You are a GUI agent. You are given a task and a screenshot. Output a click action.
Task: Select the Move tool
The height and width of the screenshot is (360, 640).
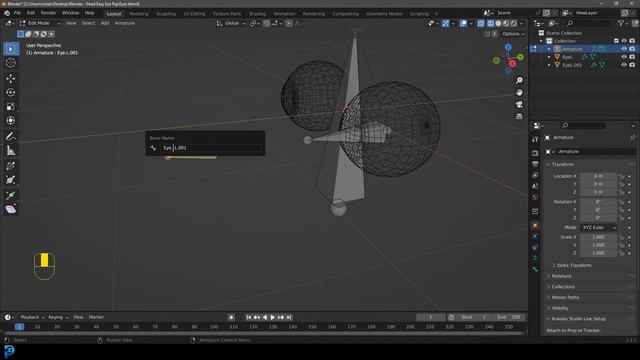tap(11, 78)
